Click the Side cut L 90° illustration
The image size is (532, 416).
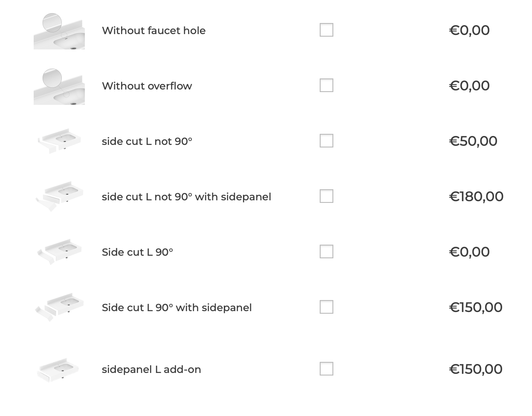pos(59,252)
